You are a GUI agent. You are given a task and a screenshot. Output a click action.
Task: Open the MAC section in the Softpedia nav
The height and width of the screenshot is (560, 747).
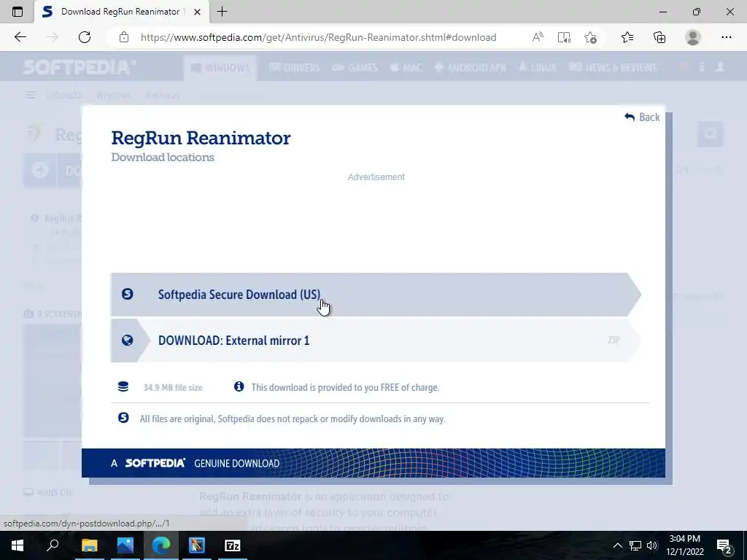pos(406,68)
